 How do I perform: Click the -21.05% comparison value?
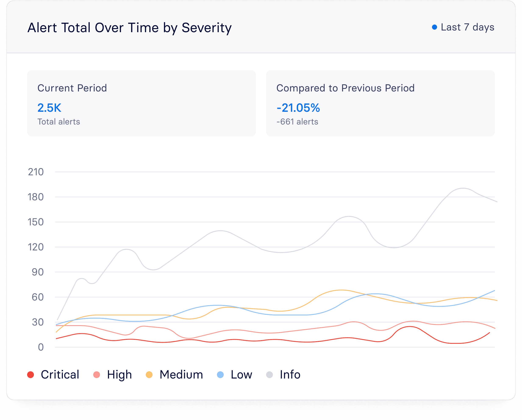[x=298, y=108]
